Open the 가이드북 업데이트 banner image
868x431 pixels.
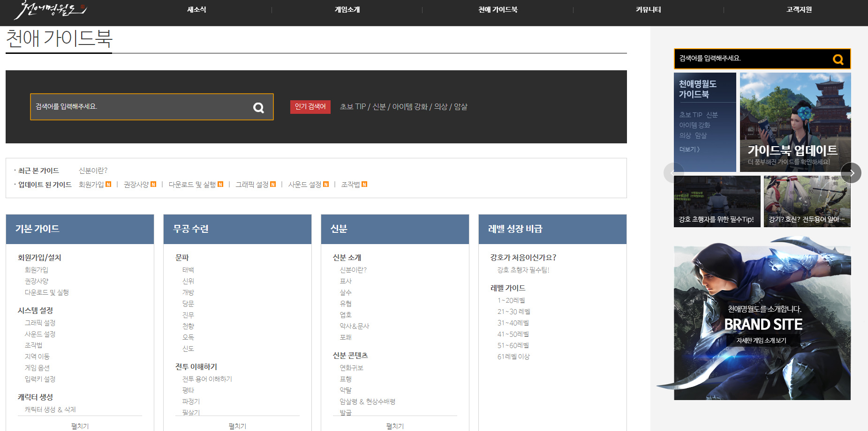[x=795, y=122]
